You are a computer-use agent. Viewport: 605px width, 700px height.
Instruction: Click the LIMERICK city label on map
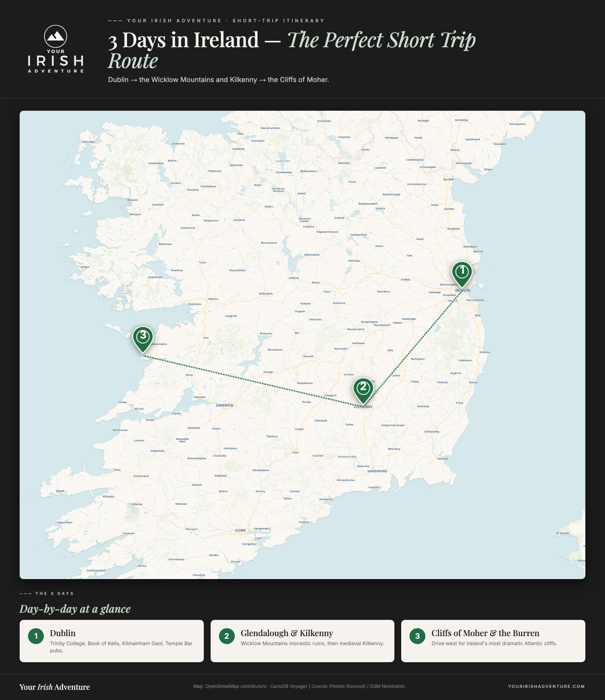click(x=225, y=405)
